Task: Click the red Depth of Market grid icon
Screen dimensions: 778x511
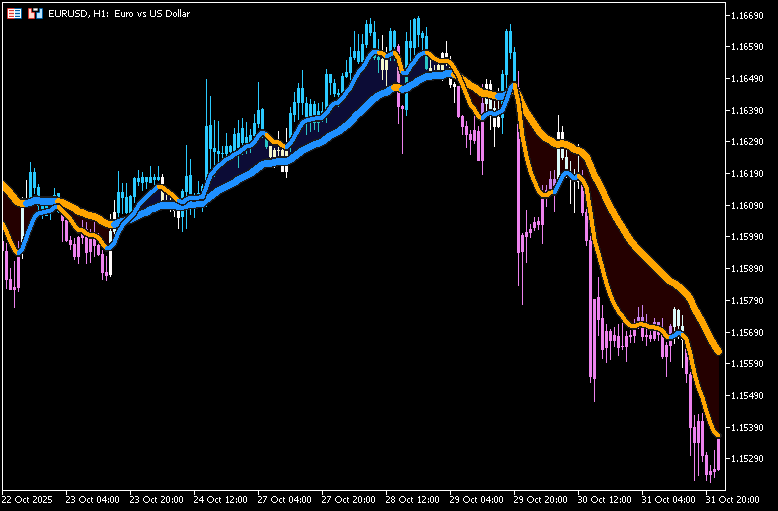Action: pos(14,14)
